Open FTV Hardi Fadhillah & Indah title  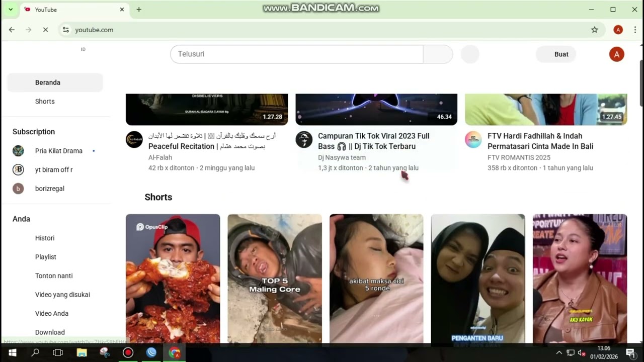coord(540,141)
